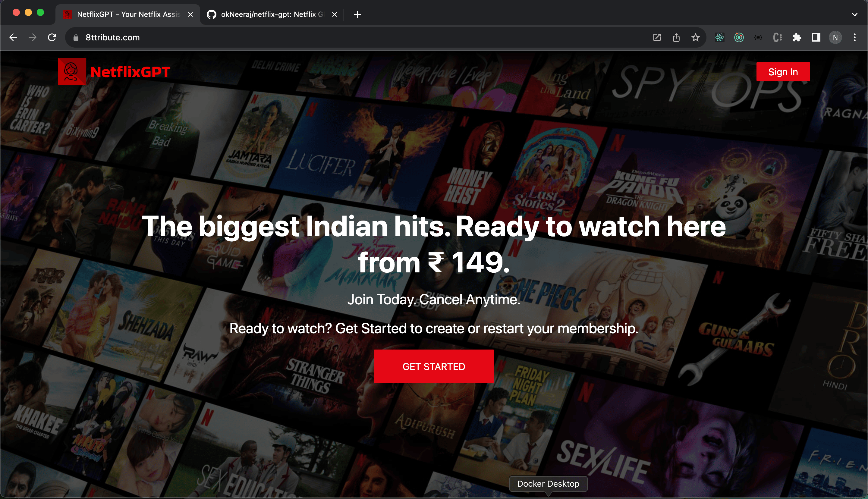Image resolution: width=868 pixels, height=499 pixels.
Task: Open the Extensions puzzle piece menu
Action: click(797, 37)
